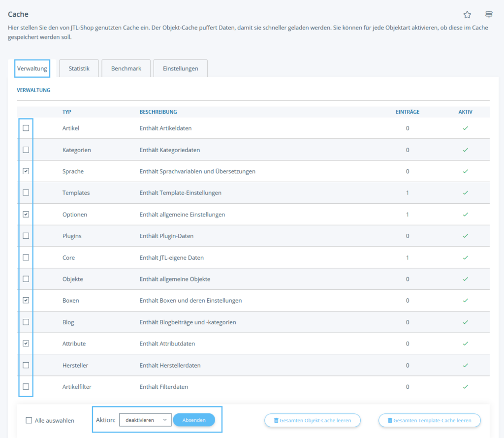Uncheck the Sprache cache checkbox

tap(26, 171)
